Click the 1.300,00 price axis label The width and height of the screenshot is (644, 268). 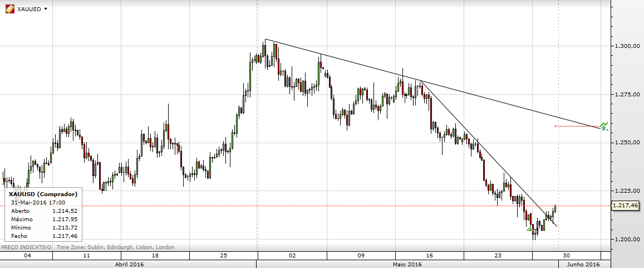[x=627, y=46]
